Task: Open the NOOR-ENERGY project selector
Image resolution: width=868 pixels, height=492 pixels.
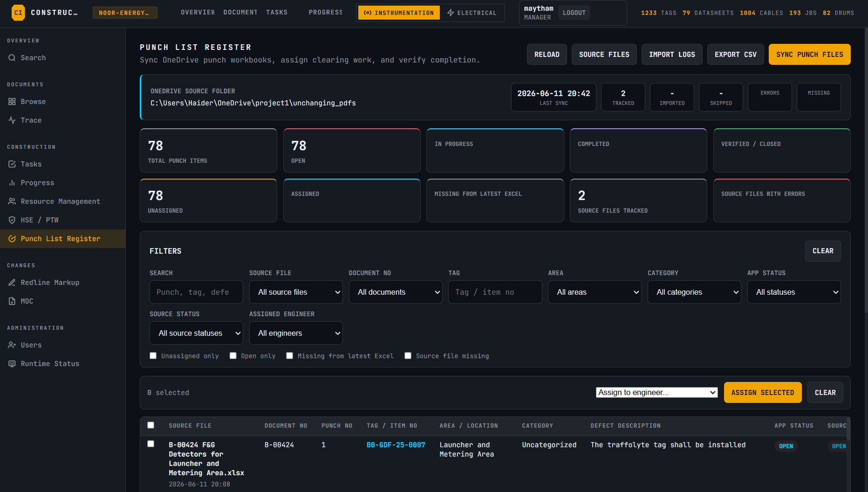Action: coord(125,13)
